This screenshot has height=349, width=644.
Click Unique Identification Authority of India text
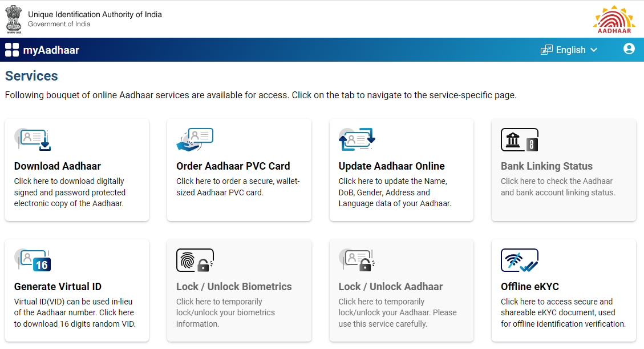[x=95, y=14]
